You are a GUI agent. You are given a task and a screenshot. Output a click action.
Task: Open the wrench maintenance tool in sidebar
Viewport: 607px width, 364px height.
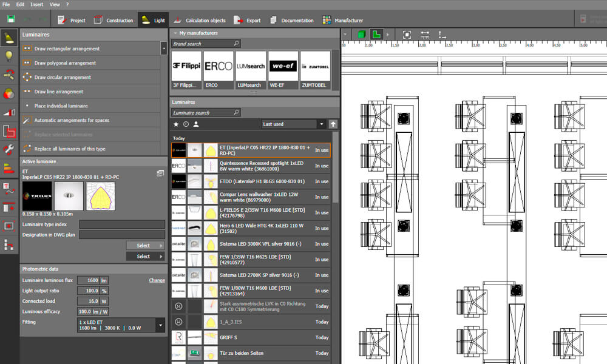[x=9, y=149]
